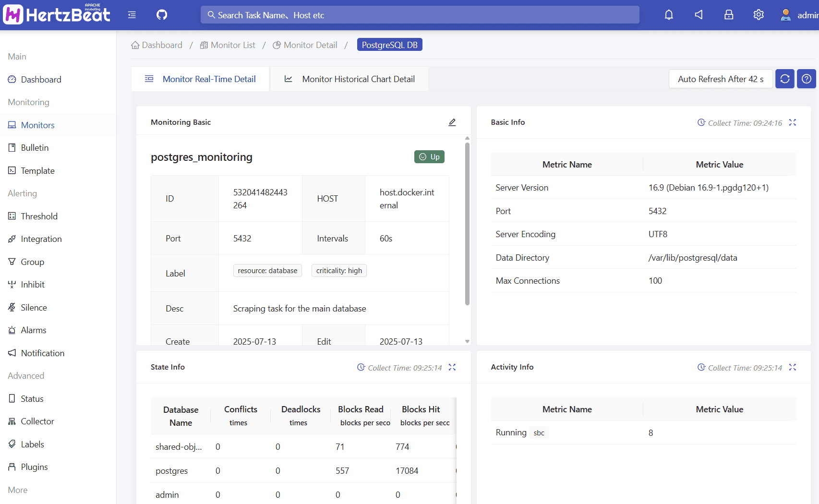This screenshot has height=504, width=819.
Task: Collapse the sidebar menu toggle icon
Action: tap(132, 15)
